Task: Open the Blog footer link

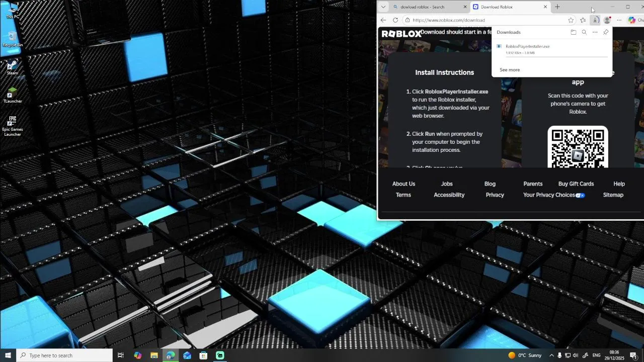Action: pos(490,184)
